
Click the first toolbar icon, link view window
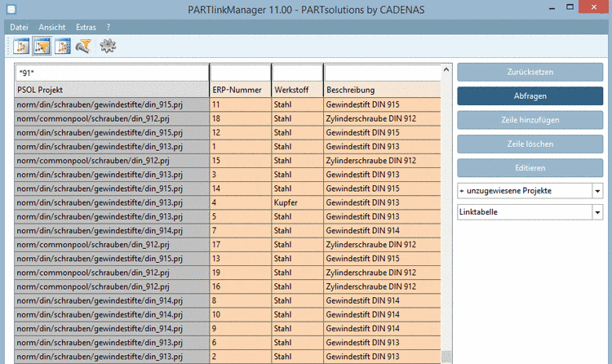[x=21, y=46]
